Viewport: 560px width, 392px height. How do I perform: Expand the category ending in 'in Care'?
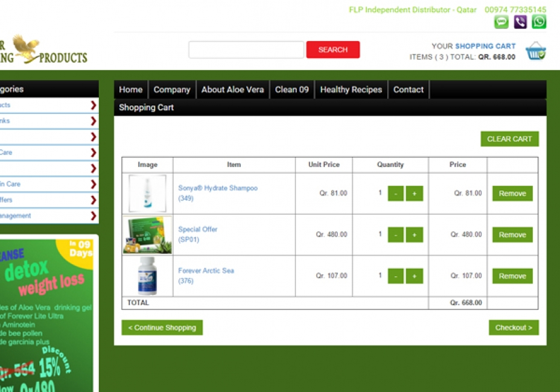tap(94, 184)
